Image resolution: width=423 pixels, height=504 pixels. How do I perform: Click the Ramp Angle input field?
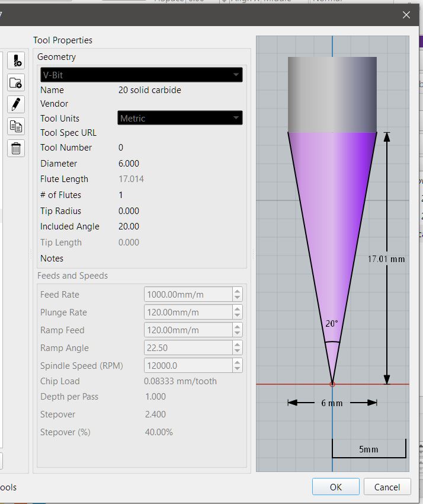(188, 348)
